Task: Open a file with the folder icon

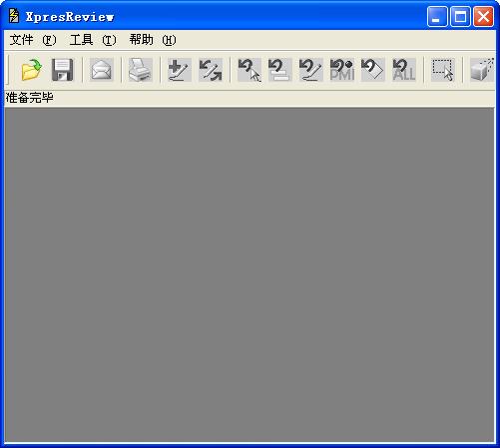Action: (x=31, y=70)
